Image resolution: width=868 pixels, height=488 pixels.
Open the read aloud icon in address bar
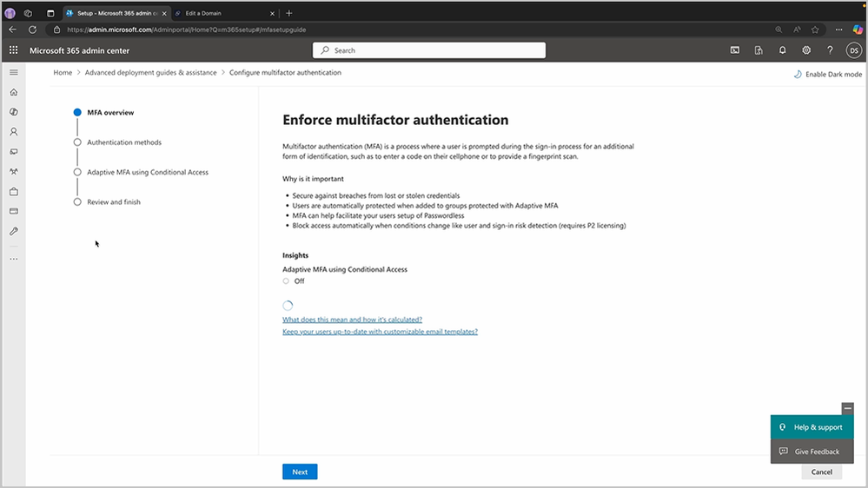pos(797,30)
